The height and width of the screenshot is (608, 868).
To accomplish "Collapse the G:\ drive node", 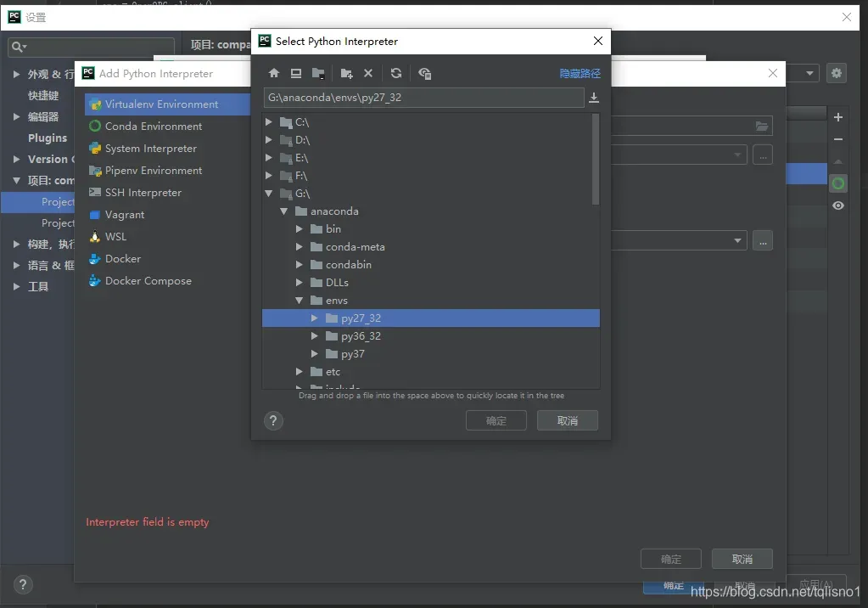I will pyautogui.click(x=268, y=194).
